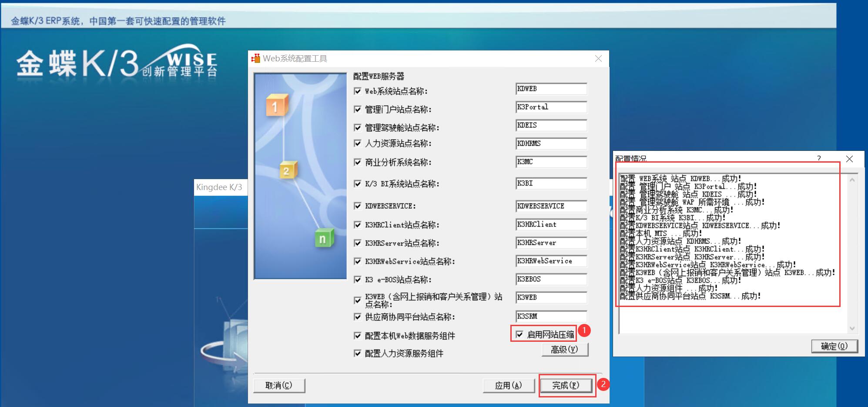Click the help question mark in 配置情况 dialog

coord(819,159)
